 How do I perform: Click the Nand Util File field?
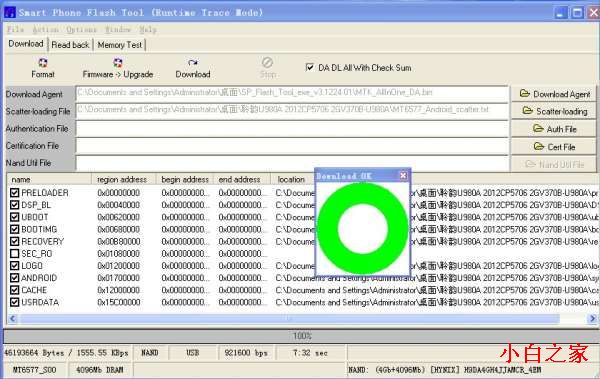tap(292, 163)
